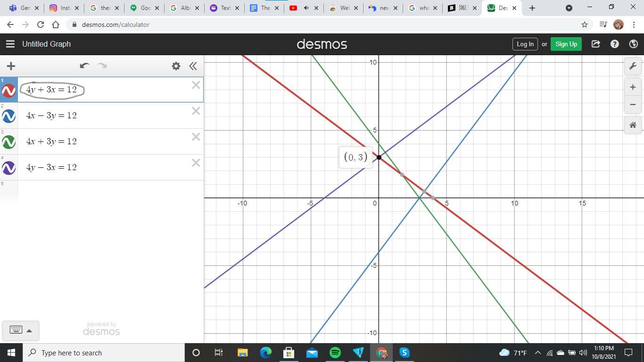Delete expression 4y-3x=12

[196, 163]
